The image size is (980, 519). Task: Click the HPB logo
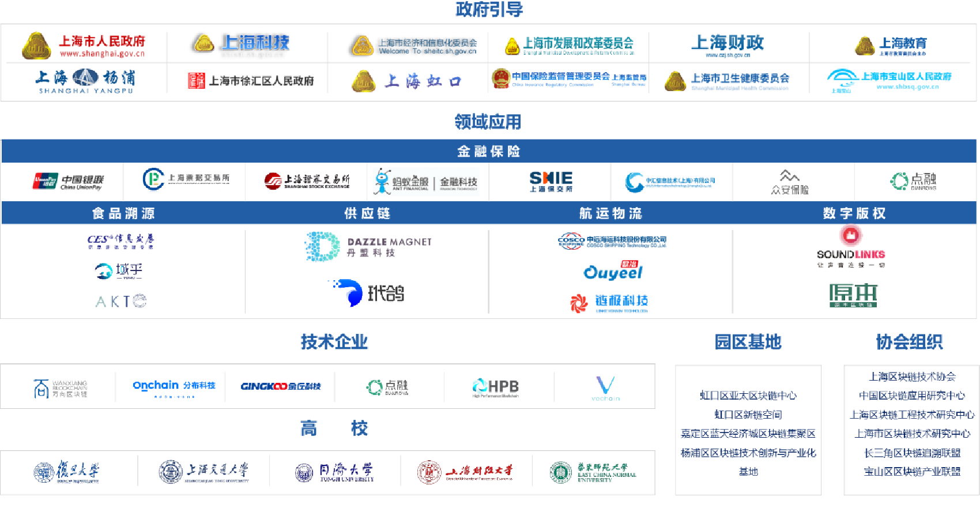[495, 387]
